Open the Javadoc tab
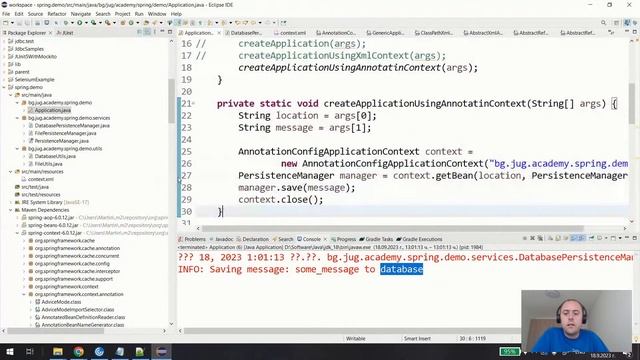The height and width of the screenshot is (360, 640). tap(221, 239)
